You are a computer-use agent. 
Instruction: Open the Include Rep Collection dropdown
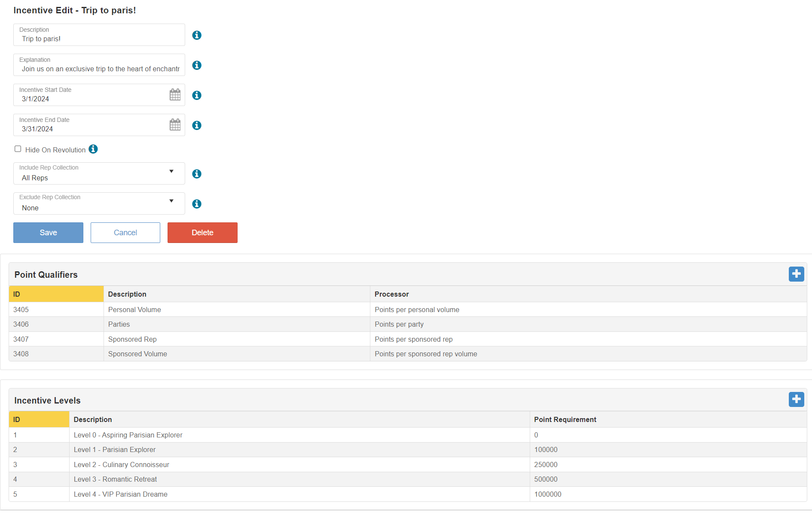pyautogui.click(x=99, y=173)
